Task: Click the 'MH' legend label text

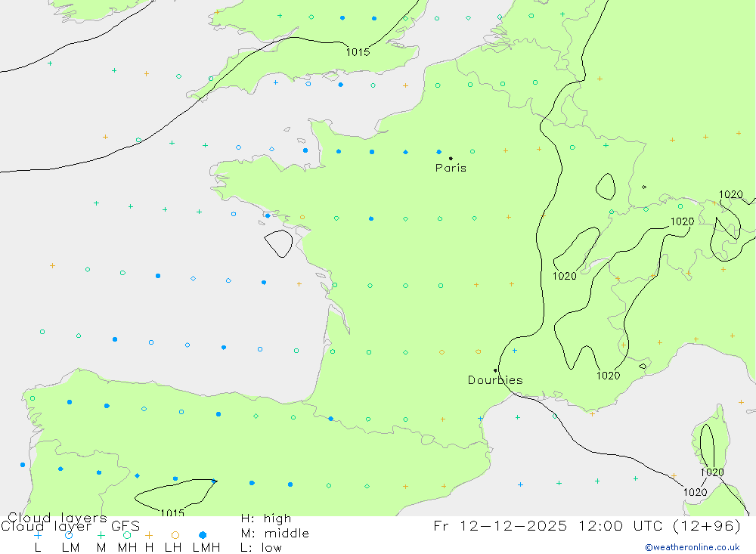Action: click(127, 548)
